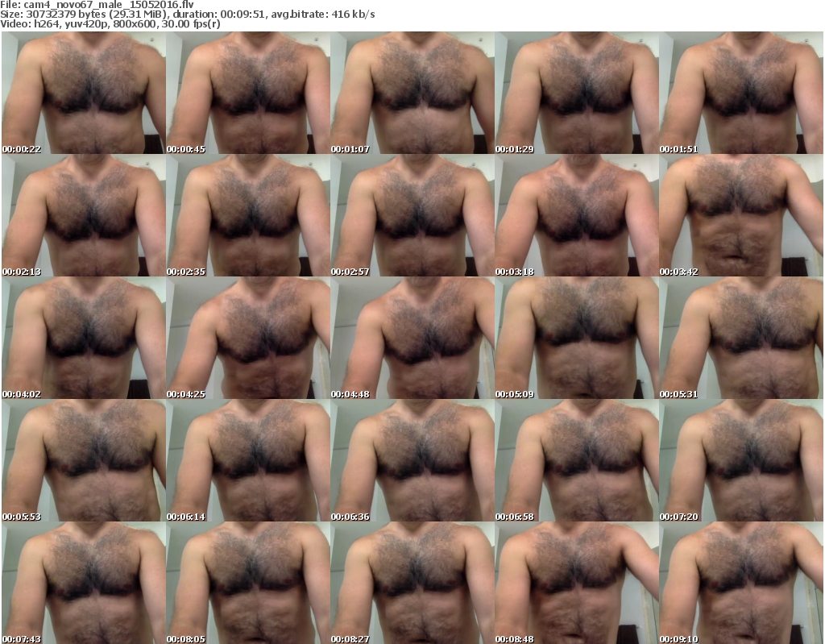Pick the frame stamped 00:04:02
825x644 pixels.
pos(84,338)
